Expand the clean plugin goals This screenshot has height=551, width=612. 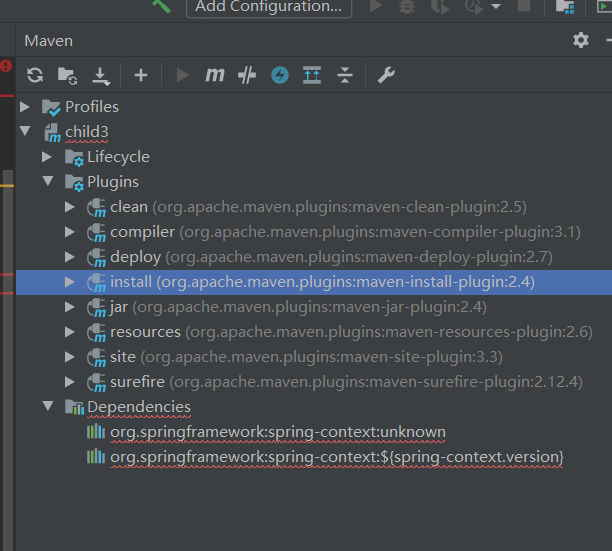pyautogui.click(x=70, y=207)
